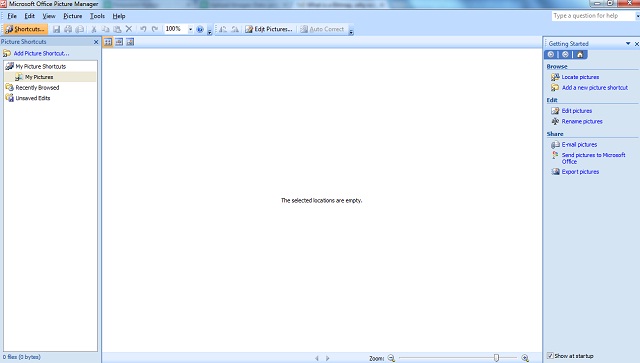Click the Save icon in toolbar
The image size is (640, 363).
[56, 29]
